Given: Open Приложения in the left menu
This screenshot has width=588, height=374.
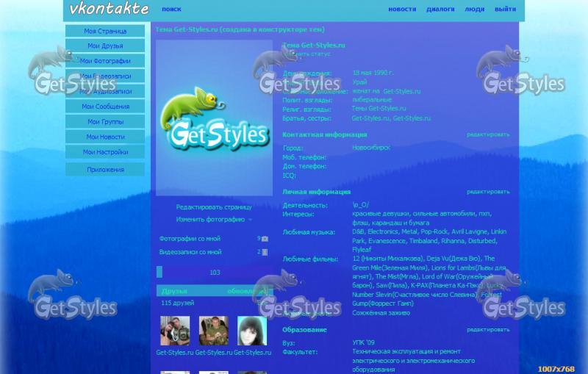Looking at the screenshot, I should pos(105,170).
